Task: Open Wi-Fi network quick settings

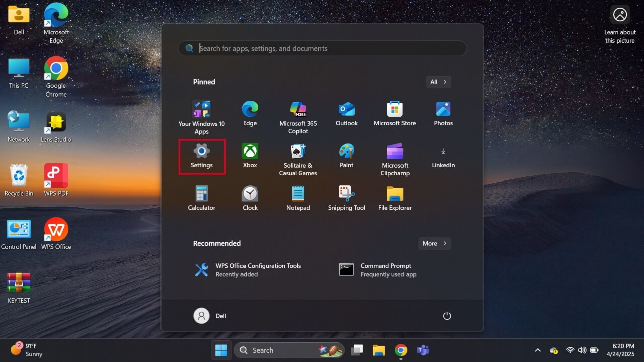Action: 570,350
